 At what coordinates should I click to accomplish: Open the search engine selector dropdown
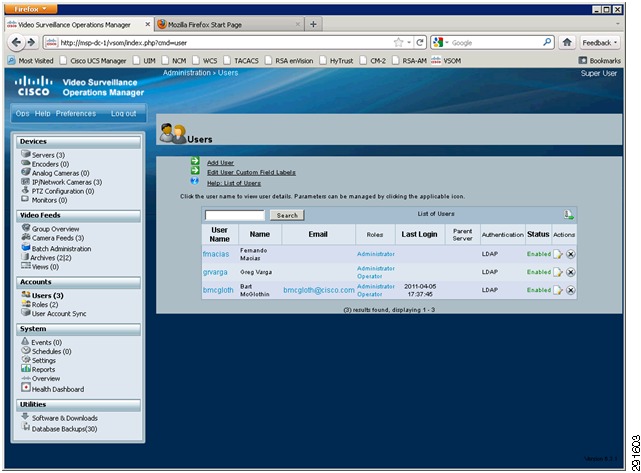441,43
